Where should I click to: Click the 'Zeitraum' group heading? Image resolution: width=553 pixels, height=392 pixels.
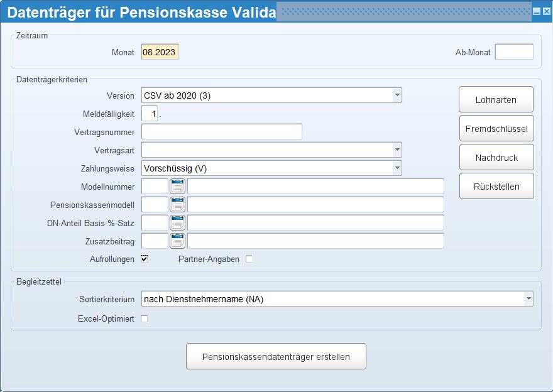(32, 35)
